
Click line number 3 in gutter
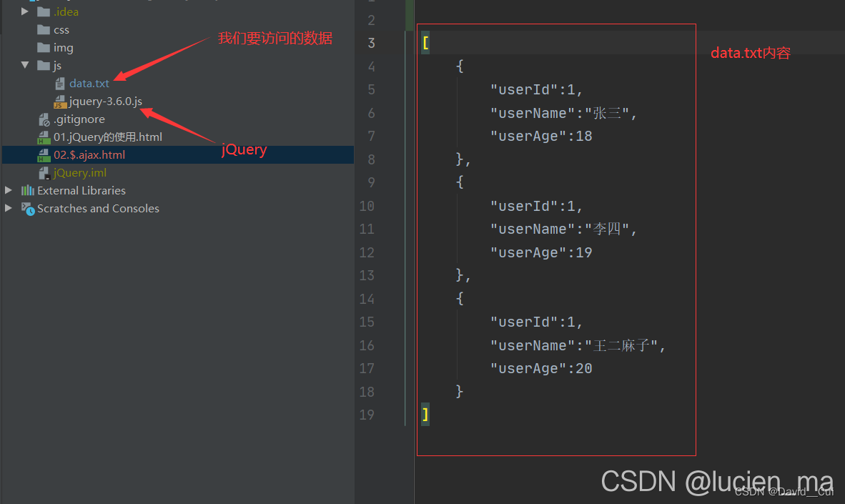371,43
